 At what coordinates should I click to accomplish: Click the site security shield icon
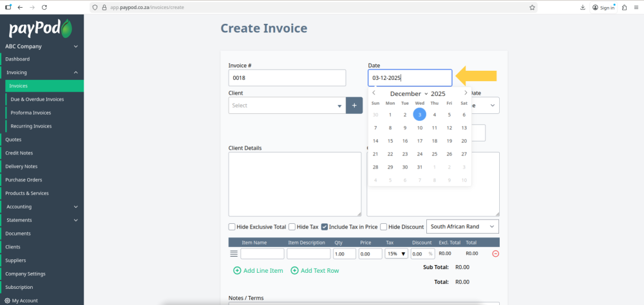click(x=95, y=7)
